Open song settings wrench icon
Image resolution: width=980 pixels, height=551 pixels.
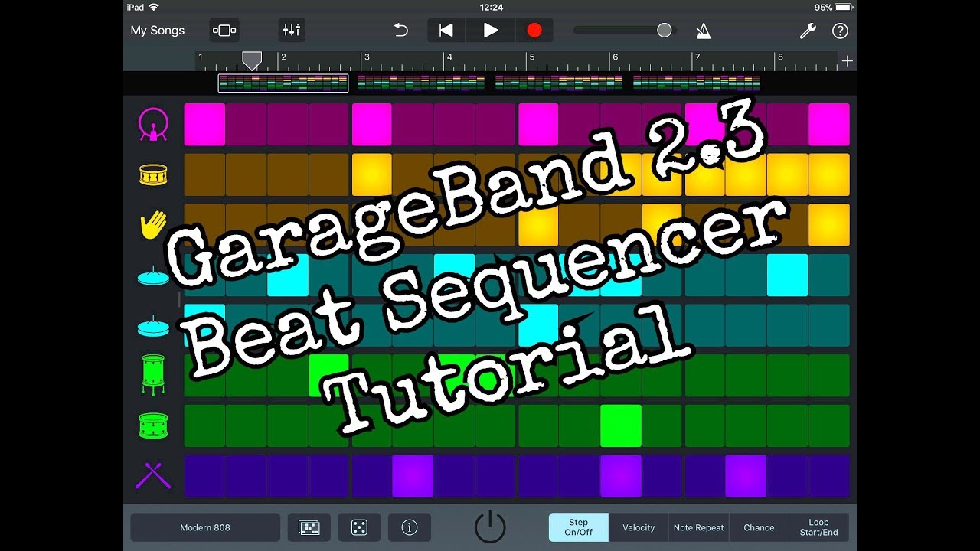808,31
